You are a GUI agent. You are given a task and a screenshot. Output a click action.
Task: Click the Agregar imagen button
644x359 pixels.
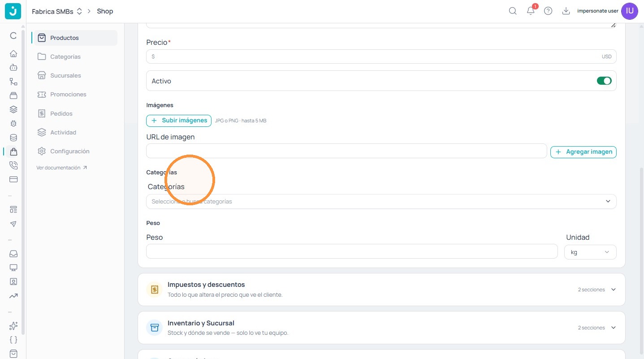tap(583, 152)
